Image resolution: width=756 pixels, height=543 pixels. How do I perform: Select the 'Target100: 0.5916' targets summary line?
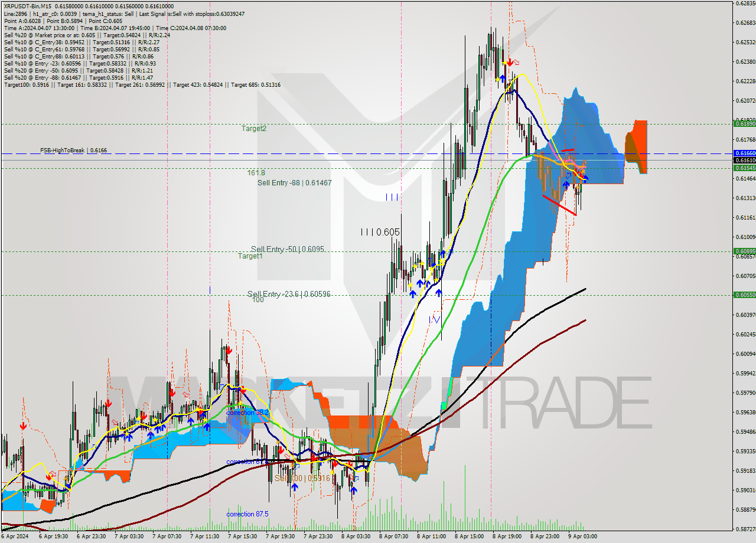142,85
